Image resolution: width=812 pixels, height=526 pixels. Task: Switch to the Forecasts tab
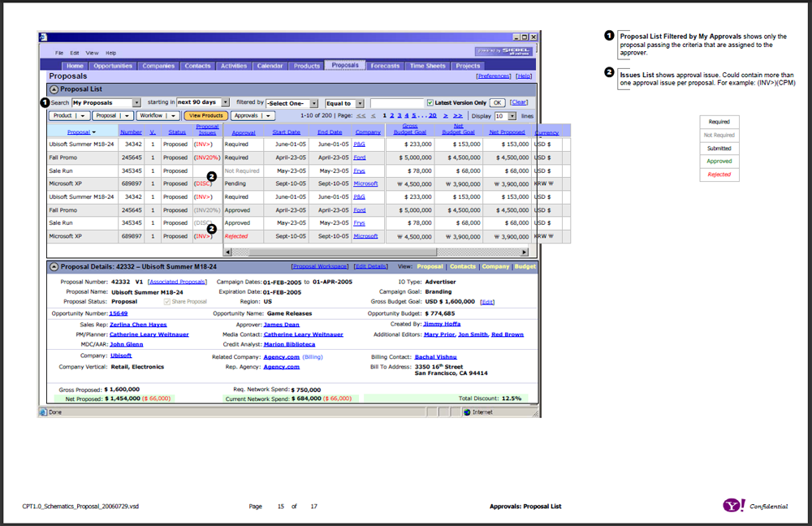click(385, 66)
